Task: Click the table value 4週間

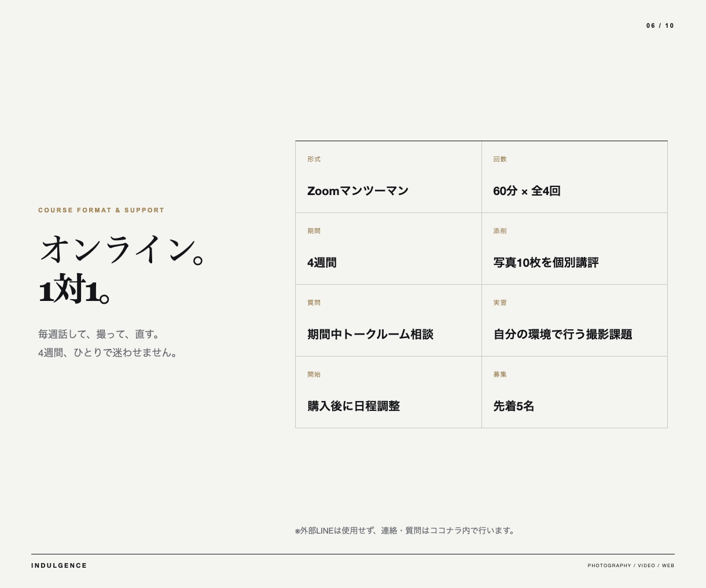Action: [322, 263]
